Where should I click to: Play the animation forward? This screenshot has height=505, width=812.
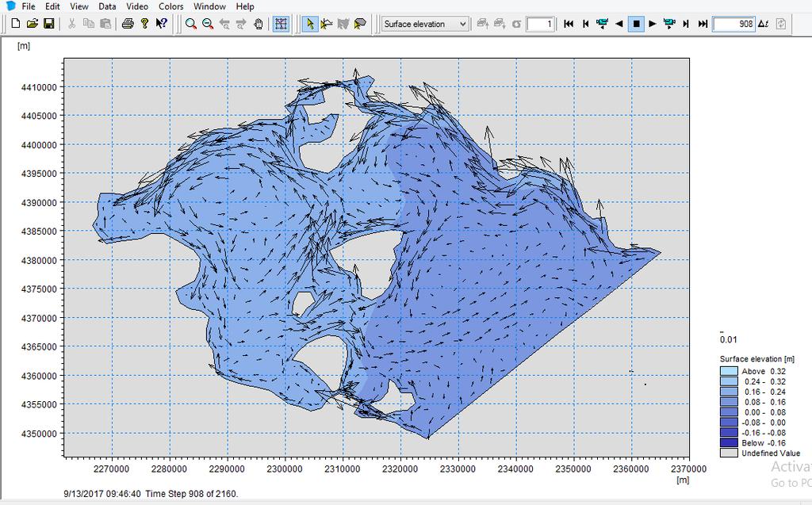point(653,24)
